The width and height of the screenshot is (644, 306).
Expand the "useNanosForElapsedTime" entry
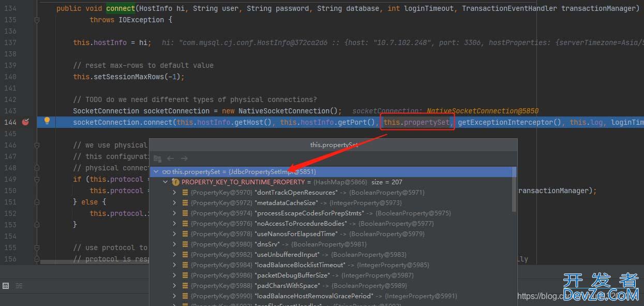point(175,234)
